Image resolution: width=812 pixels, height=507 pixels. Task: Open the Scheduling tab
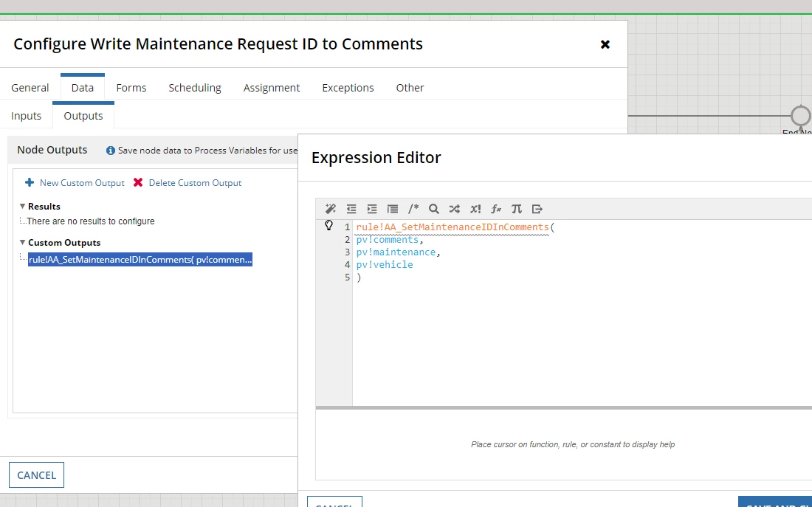(x=195, y=88)
